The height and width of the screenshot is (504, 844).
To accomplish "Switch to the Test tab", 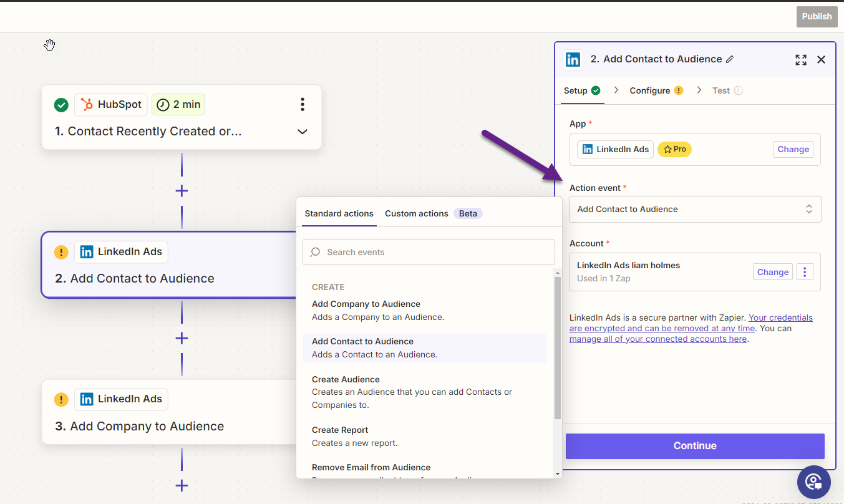I will pyautogui.click(x=727, y=90).
